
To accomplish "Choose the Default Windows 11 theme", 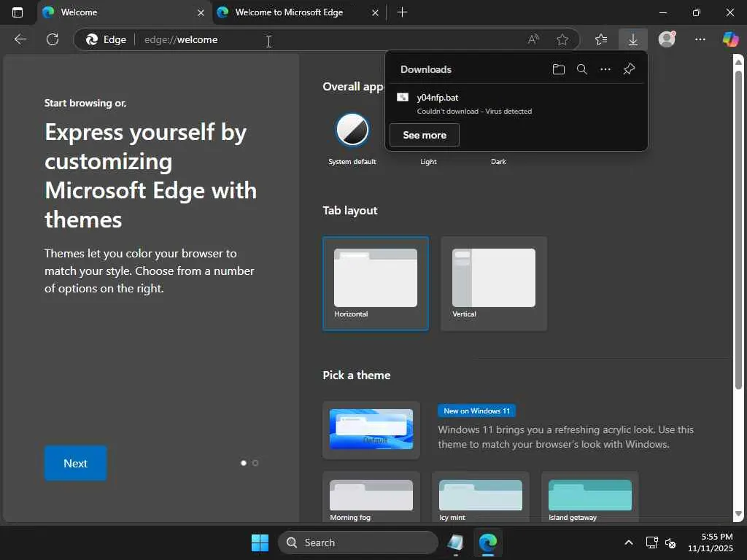I will [x=371, y=429].
